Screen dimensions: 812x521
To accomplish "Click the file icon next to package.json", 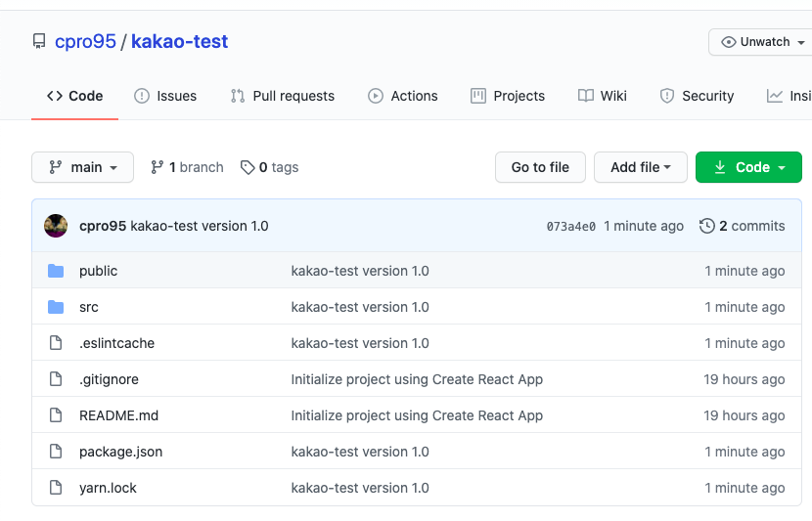I will click(56, 452).
